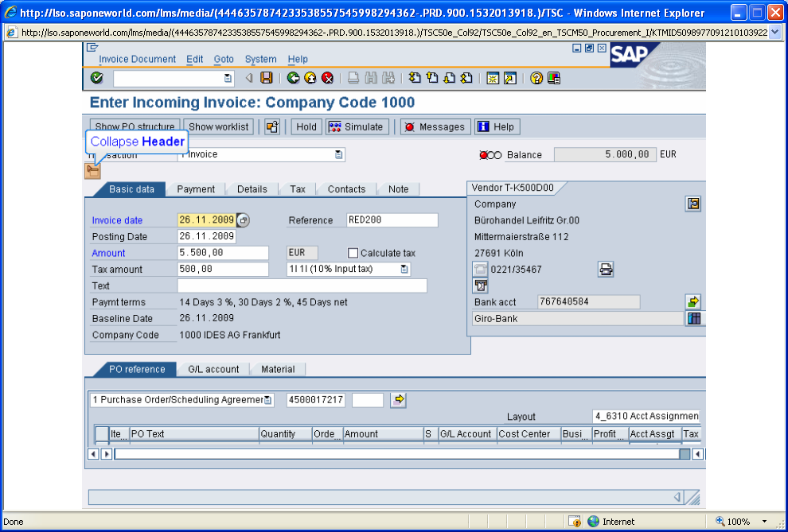Open the Transaction Invoice dropdown
The width and height of the screenshot is (788, 532).
[x=339, y=154]
